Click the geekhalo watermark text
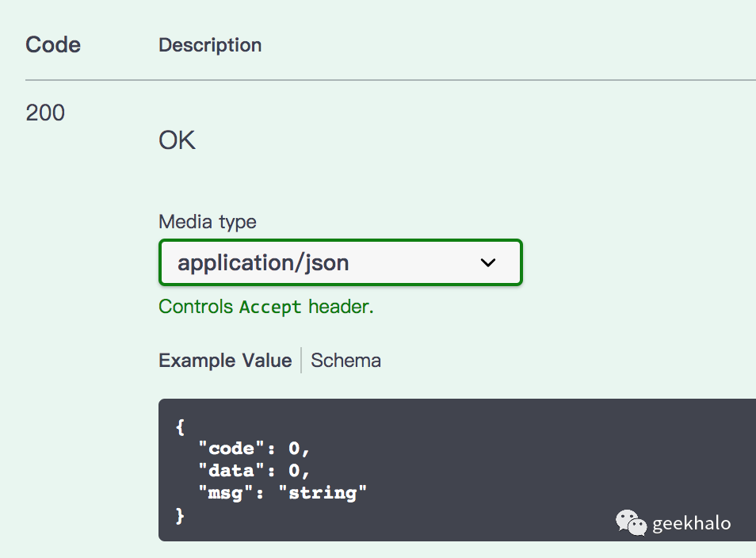The width and height of the screenshot is (756, 558). [x=691, y=523]
